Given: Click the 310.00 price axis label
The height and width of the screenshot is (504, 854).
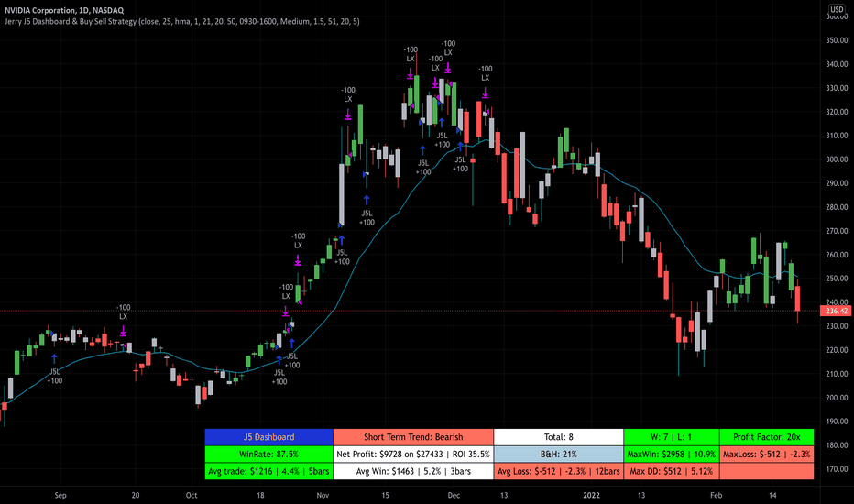Looking at the screenshot, I should tap(837, 136).
